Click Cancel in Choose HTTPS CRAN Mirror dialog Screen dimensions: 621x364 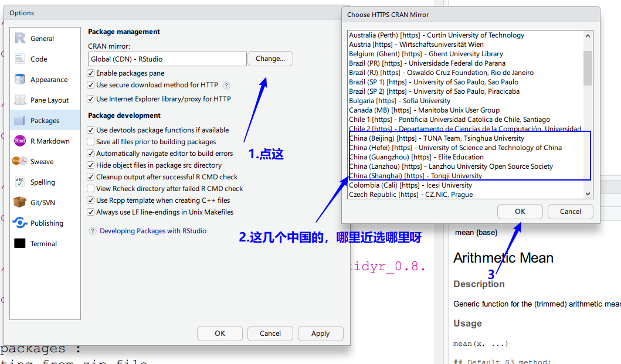point(571,212)
